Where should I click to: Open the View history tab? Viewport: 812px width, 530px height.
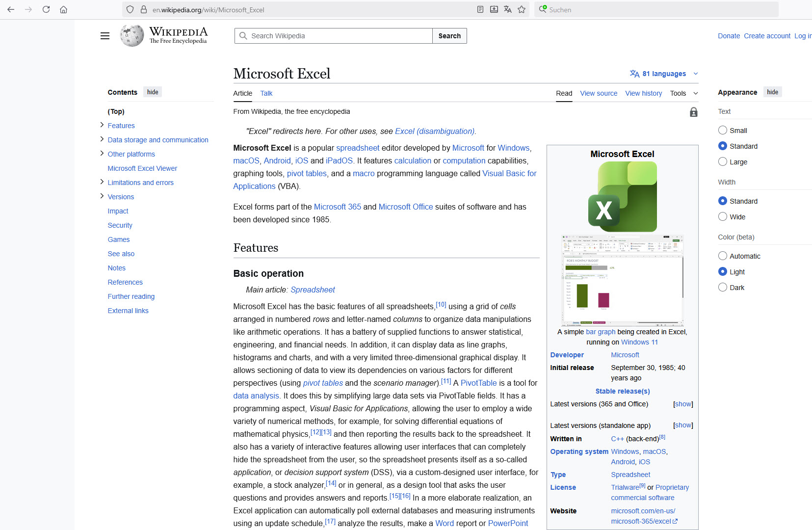click(643, 93)
